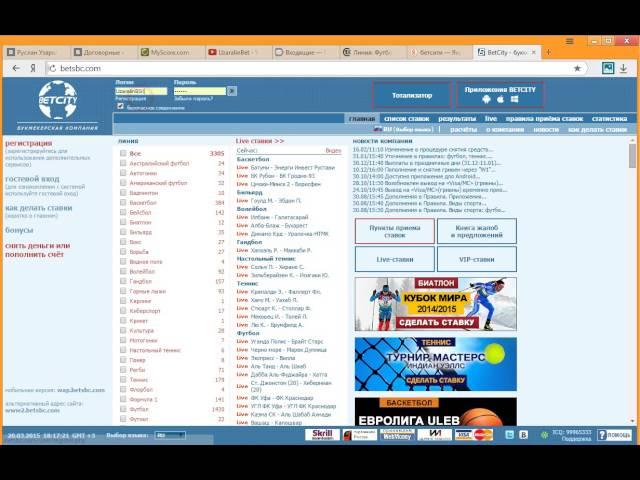Image resolution: width=640 pixels, height=480 pixels.
Task: Switch to the MyScore.com tab
Action: pyautogui.click(x=170, y=52)
